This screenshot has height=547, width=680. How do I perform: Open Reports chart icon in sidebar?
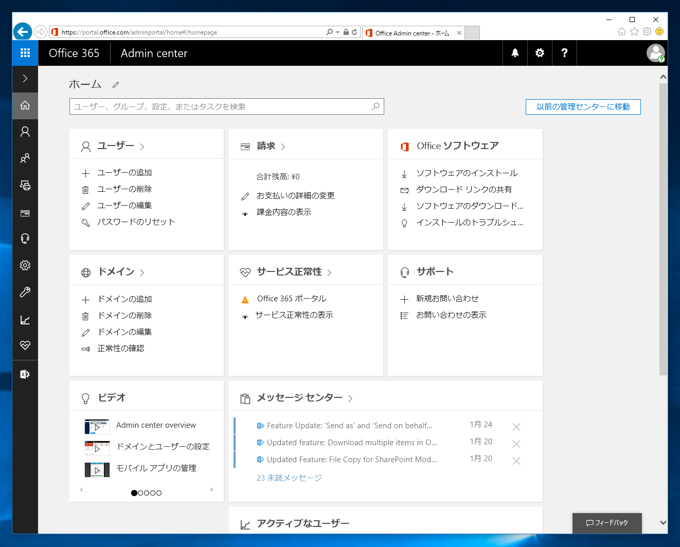[25, 320]
